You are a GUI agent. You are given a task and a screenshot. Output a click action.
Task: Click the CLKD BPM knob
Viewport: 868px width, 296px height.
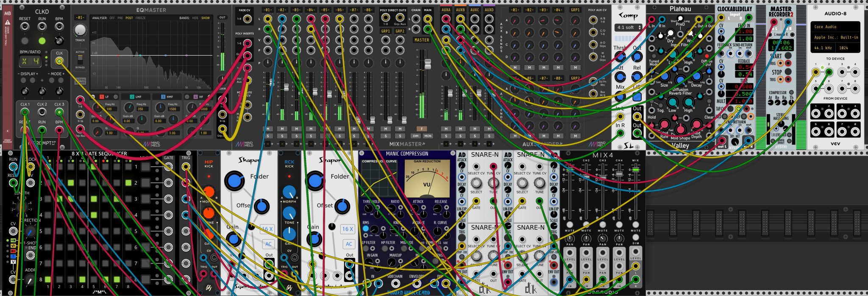tap(59, 41)
